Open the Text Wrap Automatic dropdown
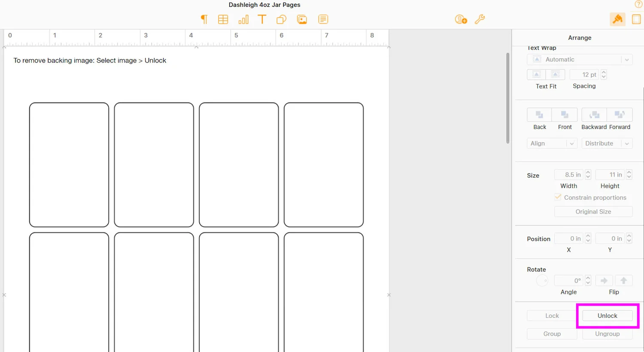This screenshot has height=352, width=644. [x=580, y=60]
